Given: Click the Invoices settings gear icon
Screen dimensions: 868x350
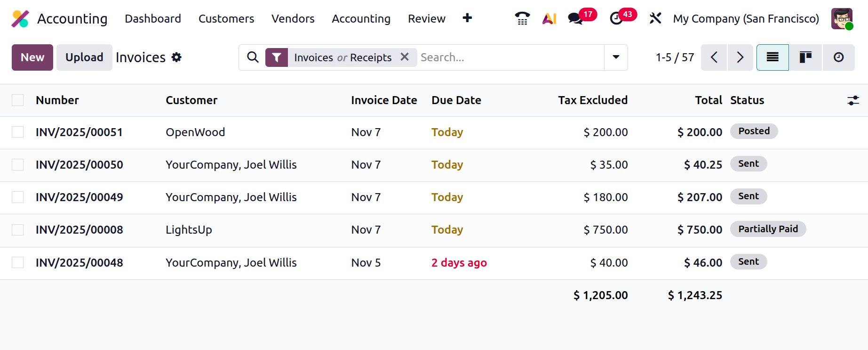Looking at the screenshot, I should tap(176, 57).
